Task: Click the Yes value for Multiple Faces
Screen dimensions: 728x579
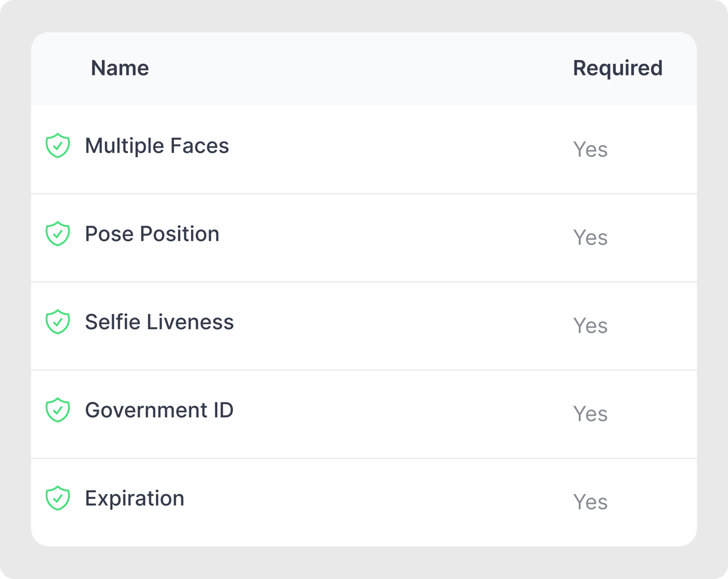Action: tap(590, 149)
